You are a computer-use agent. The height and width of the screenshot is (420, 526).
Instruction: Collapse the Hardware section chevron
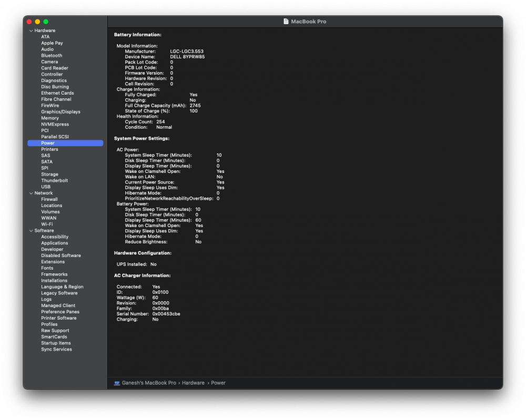point(31,30)
